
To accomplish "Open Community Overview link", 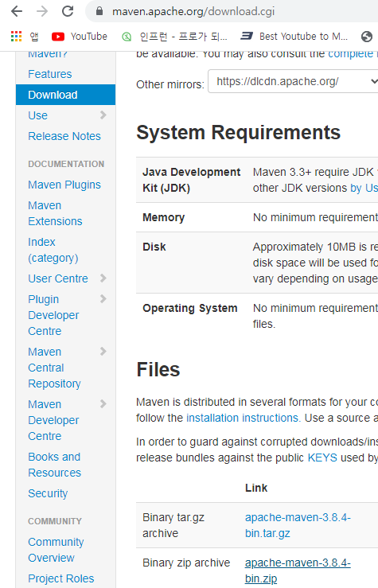I will 56,550.
